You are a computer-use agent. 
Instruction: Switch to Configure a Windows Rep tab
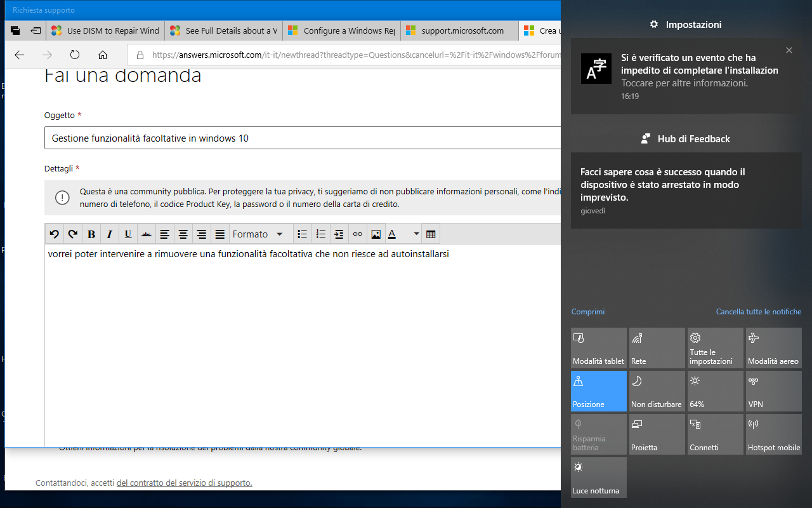coord(341,30)
